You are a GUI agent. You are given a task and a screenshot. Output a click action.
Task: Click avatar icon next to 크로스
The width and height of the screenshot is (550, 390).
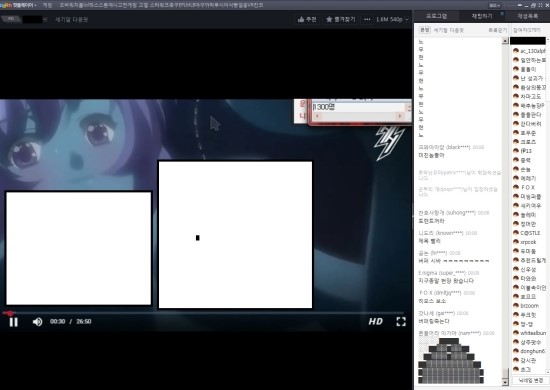coord(516,142)
